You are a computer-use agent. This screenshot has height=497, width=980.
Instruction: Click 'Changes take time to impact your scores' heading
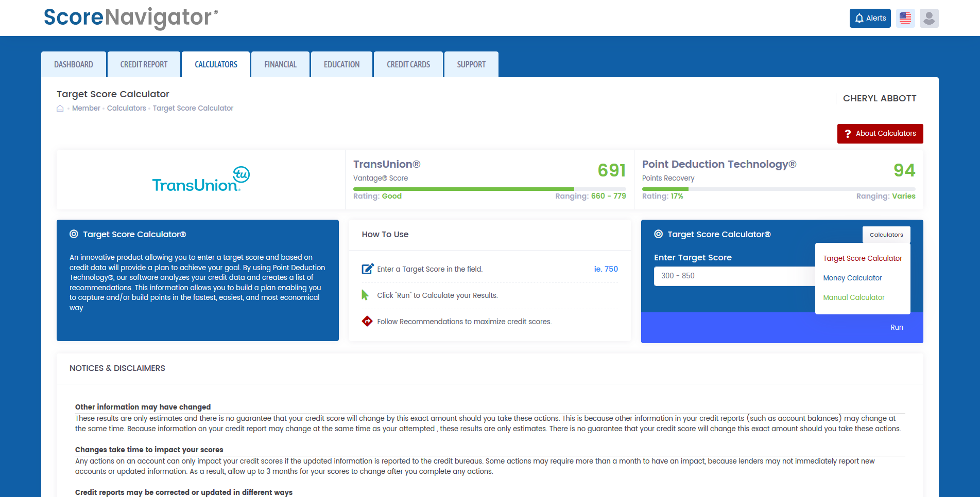149,450
